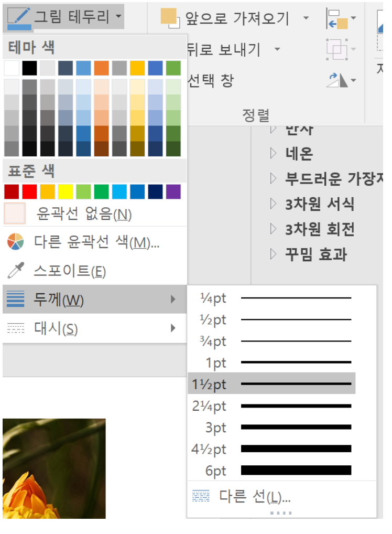392x534 pixels.
Task: Open 대시(S) submenu
Action: (95, 328)
